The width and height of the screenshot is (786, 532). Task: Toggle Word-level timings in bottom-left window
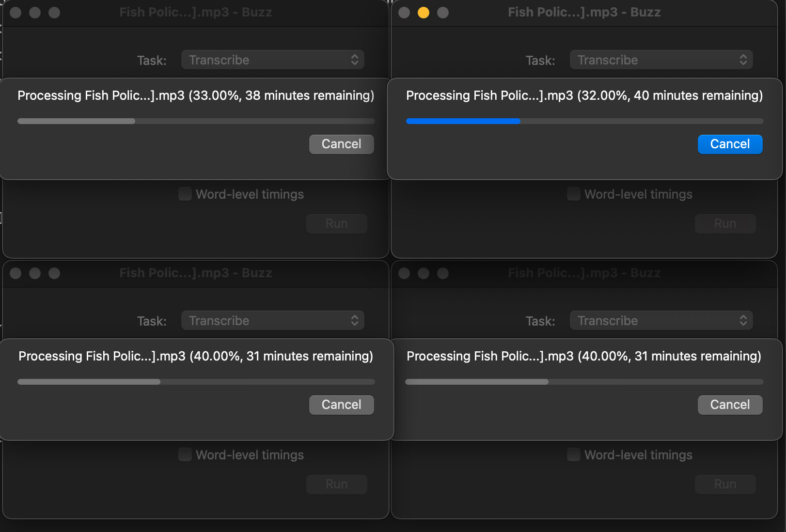point(185,455)
